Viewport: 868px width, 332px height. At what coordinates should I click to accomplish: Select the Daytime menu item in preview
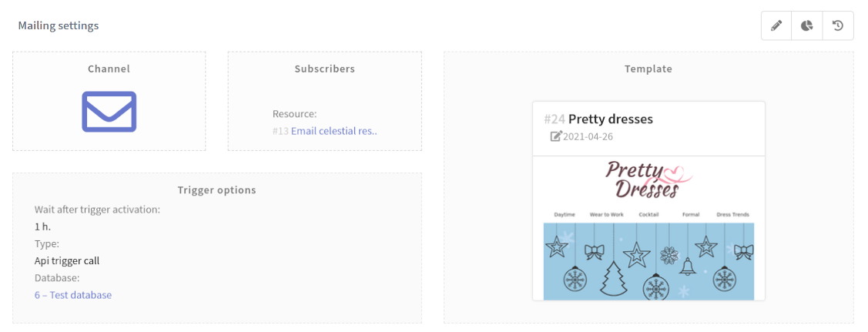(565, 215)
